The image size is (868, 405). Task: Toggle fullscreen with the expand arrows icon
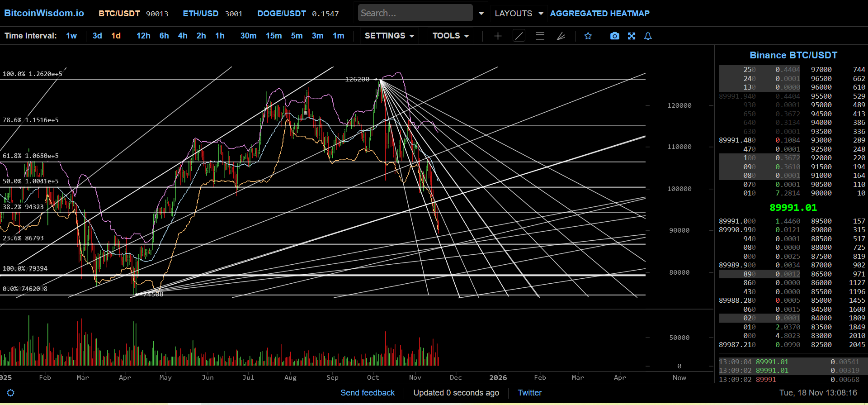click(632, 36)
